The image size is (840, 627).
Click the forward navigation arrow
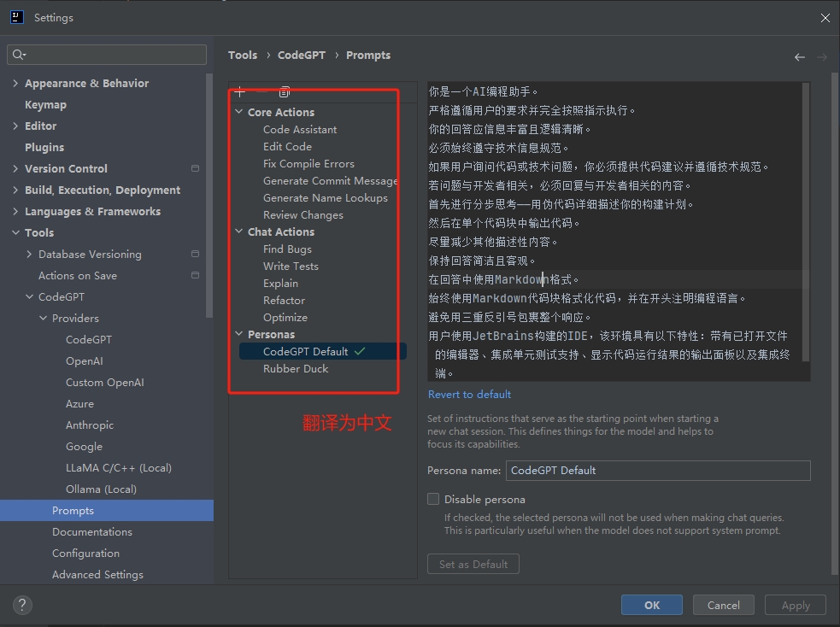(x=822, y=56)
